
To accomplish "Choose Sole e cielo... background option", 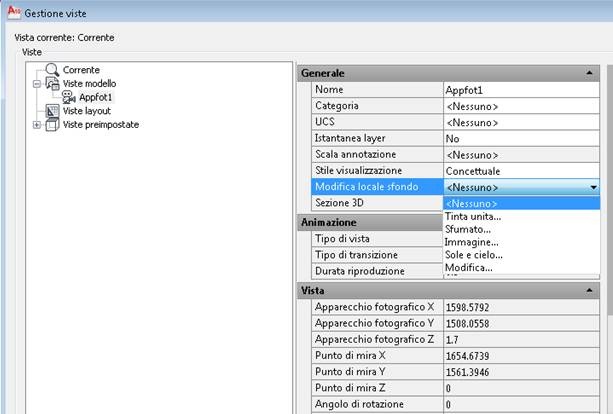I will click(x=522, y=255).
